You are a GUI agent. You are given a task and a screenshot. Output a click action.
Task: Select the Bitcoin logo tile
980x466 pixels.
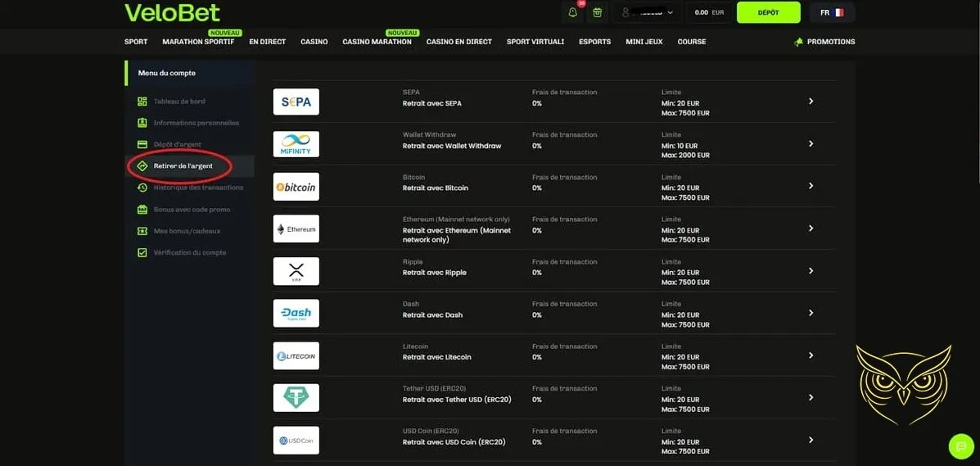[x=296, y=187]
